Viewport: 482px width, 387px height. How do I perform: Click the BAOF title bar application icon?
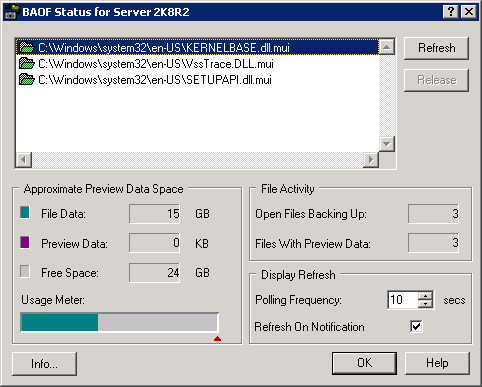pos(12,12)
